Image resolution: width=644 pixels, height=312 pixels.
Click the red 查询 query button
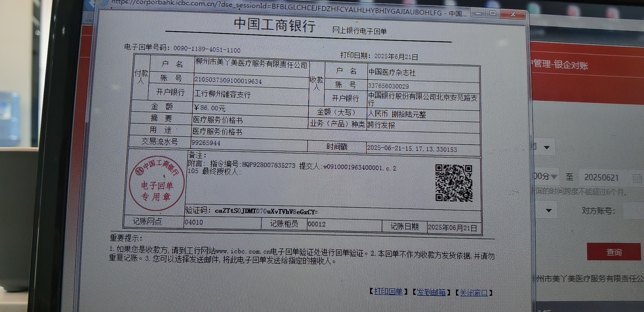pos(614,252)
